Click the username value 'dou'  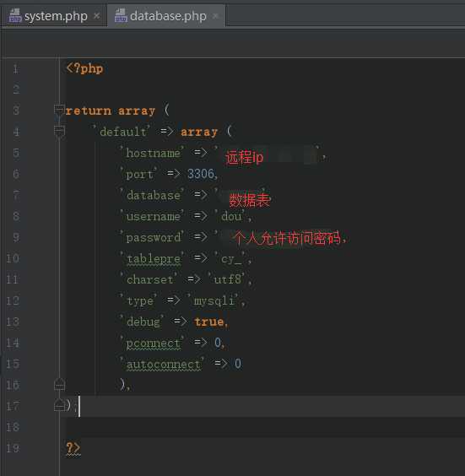click(x=231, y=216)
